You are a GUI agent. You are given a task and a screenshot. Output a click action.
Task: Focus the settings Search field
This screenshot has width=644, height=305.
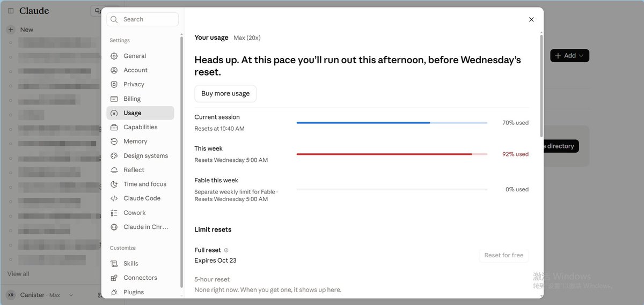(x=143, y=19)
